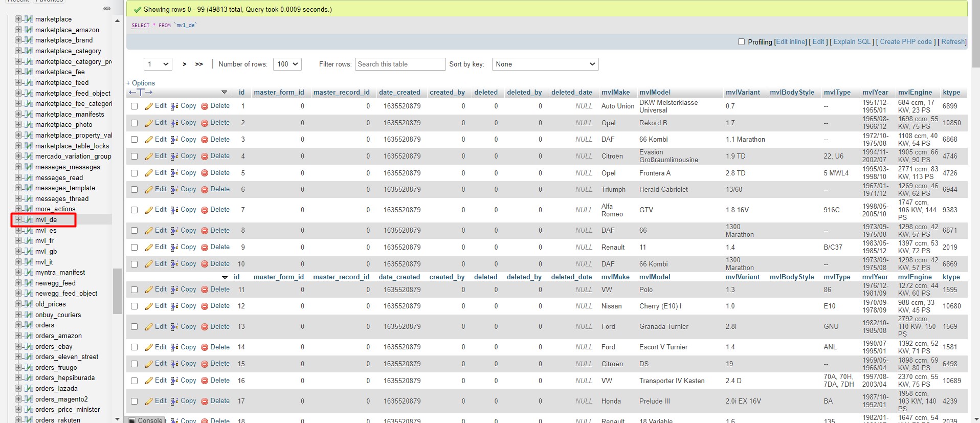Sort by the master_form_id column header
Screen dimensions: 980x423
[x=279, y=93]
